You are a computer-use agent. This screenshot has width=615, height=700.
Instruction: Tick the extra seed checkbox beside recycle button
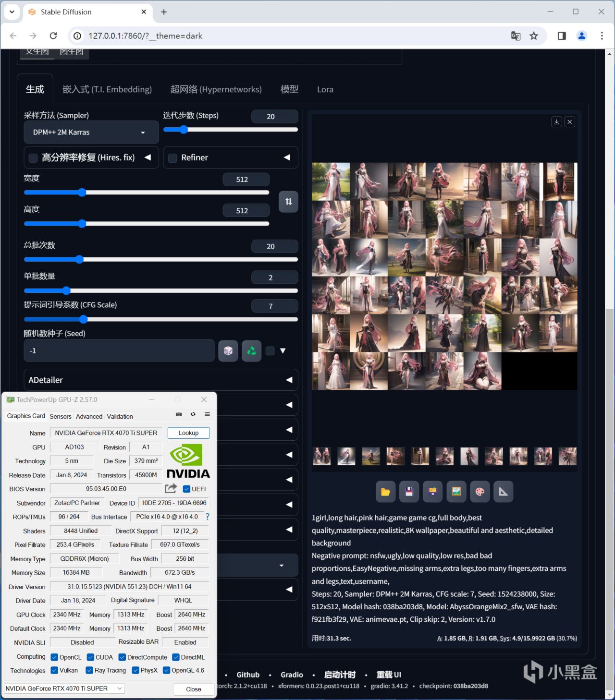pos(270,351)
